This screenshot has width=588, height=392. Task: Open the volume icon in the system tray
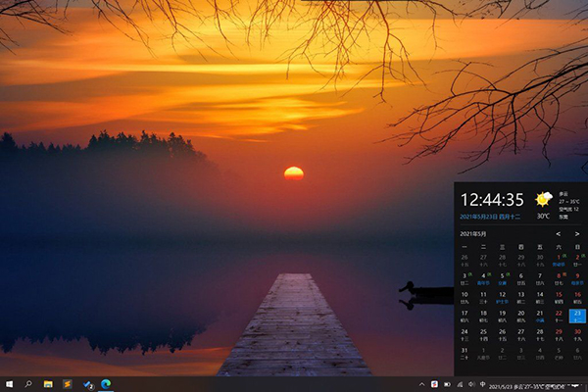[x=471, y=384]
